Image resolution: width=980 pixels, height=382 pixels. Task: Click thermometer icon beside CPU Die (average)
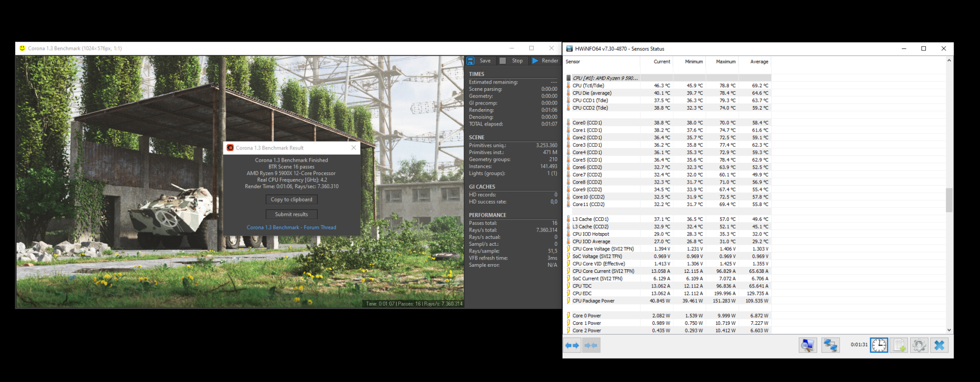point(568,93)
